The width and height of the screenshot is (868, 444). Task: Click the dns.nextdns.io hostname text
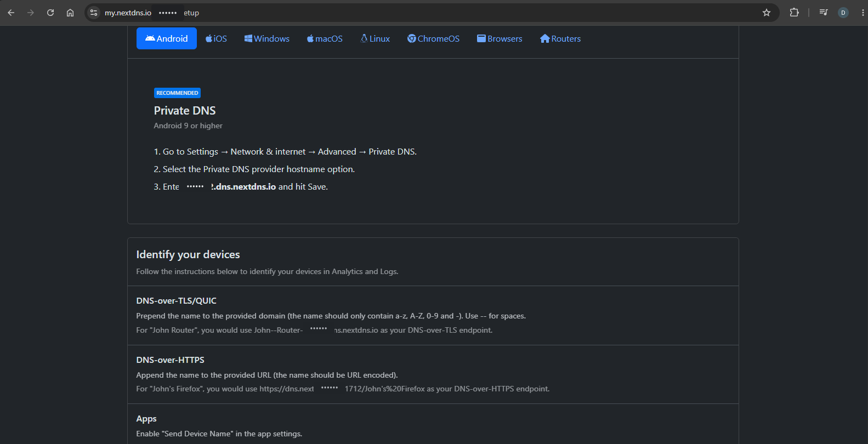(244, 187)
